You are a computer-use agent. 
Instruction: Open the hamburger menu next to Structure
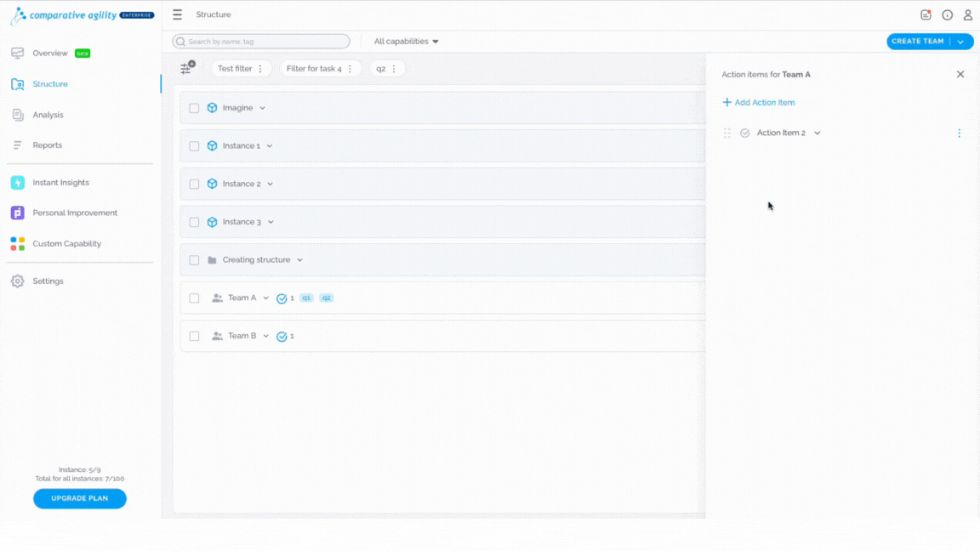click(178, 14)
